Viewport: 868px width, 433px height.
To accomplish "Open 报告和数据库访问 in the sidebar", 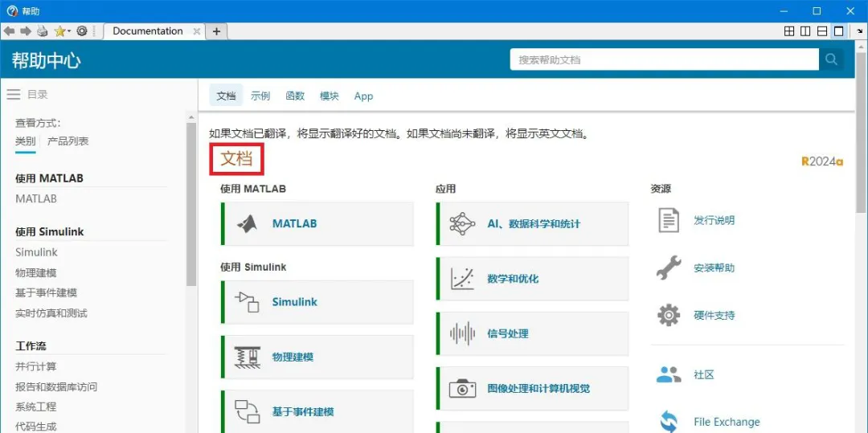I will [x=56, y=387].
